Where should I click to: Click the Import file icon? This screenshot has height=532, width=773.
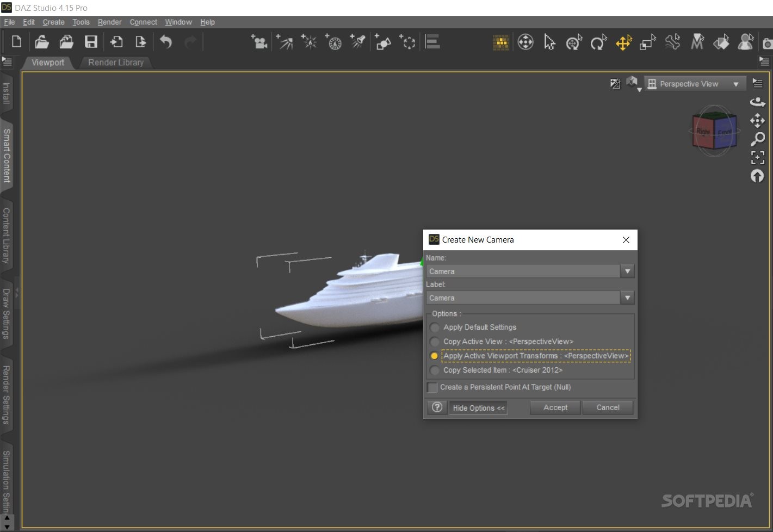[x=116, y=42]
